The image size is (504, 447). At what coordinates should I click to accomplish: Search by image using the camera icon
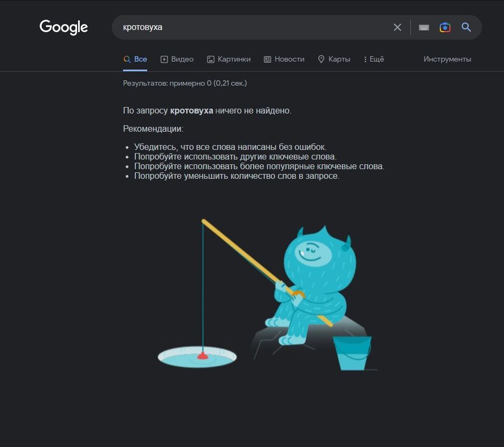tap(445, 27)
